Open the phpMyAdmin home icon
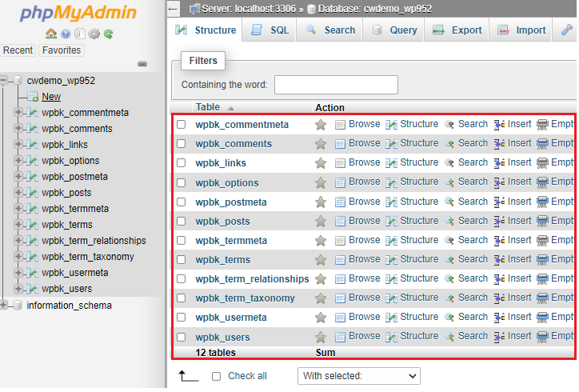Screen dimensions: 579x392 (x=51, y=34)
